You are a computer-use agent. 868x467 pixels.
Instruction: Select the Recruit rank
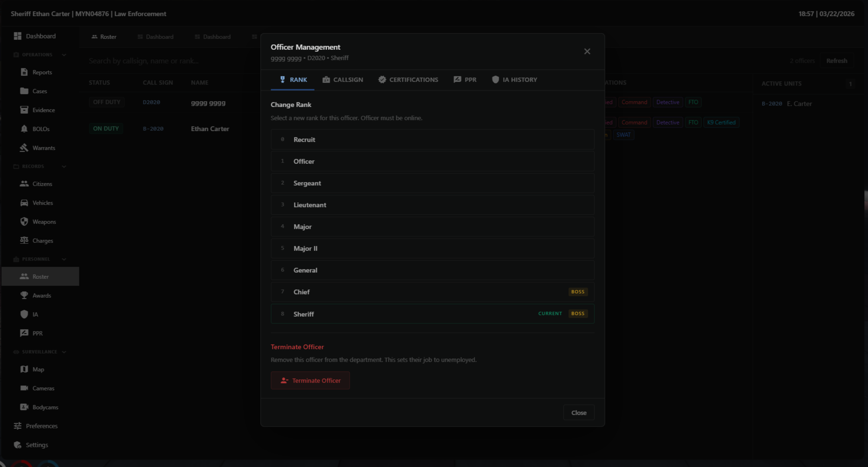[x=432, y=139]
